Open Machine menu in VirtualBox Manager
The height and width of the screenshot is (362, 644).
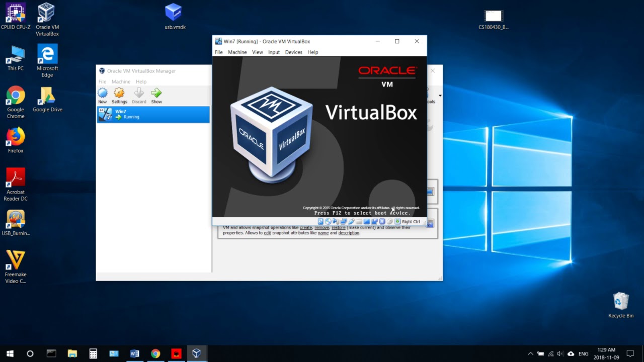pyautogui.click(x=121, y=81)
